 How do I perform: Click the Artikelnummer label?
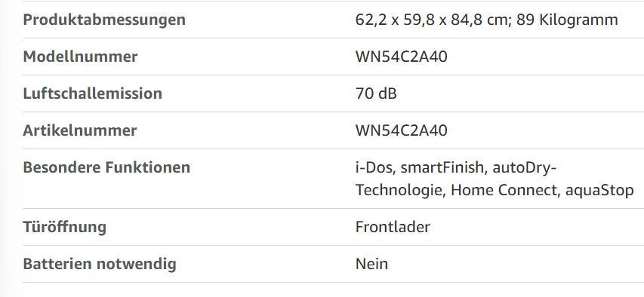click(80, 130)
